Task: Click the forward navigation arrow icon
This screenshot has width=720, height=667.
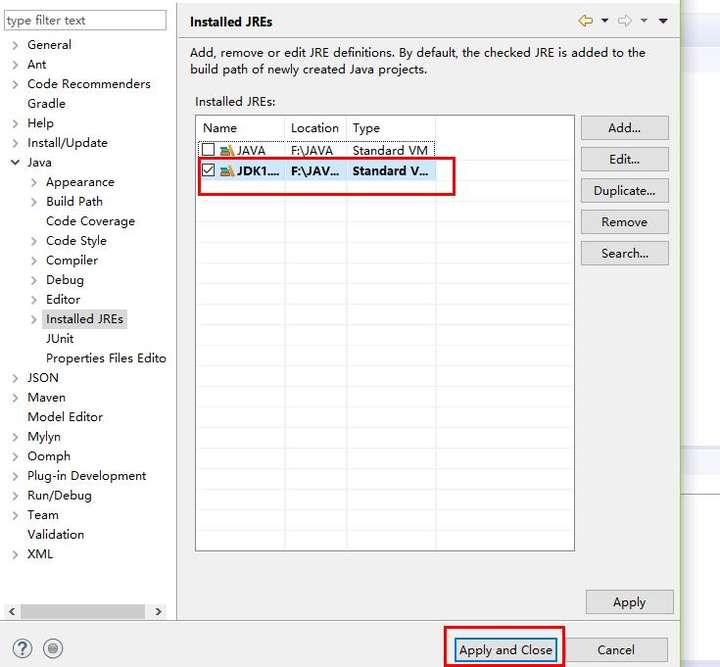Action: [x=624, y=21]
